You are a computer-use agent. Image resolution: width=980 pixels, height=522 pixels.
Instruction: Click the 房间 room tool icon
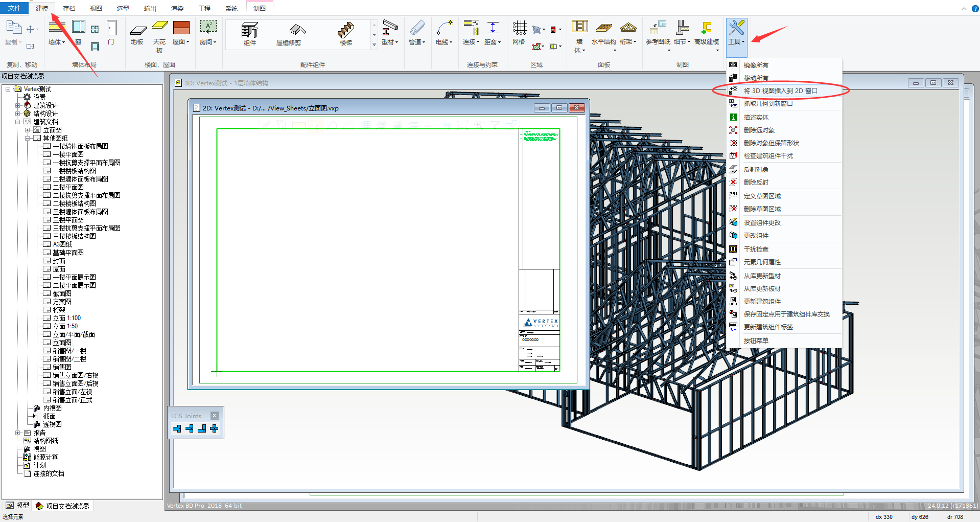pyautogui.click(x=208, y=27)
